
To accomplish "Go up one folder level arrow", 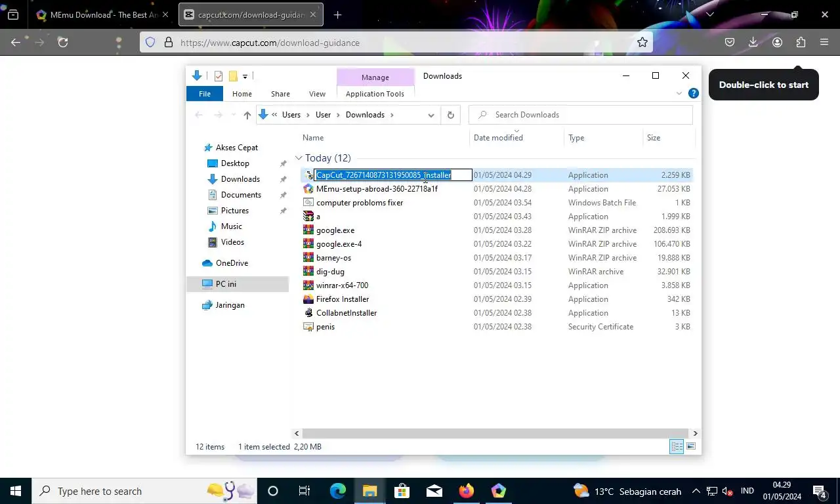I will point(247,115).
